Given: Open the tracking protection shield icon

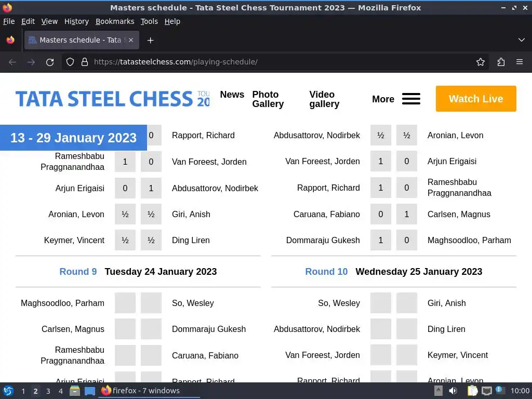Looking at the screenshot, I should [70, 62].
